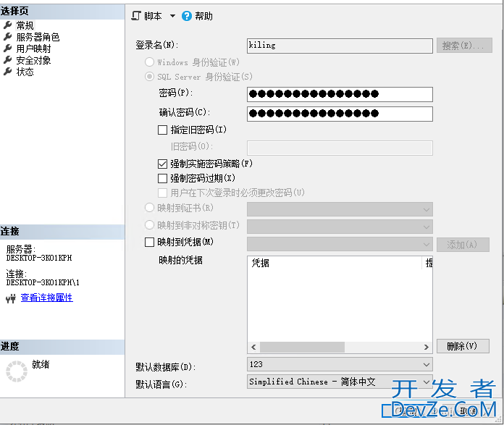Click the progress spinner icon beside 就绪
This screenshot has height=425, width=504.
[17, 371]
